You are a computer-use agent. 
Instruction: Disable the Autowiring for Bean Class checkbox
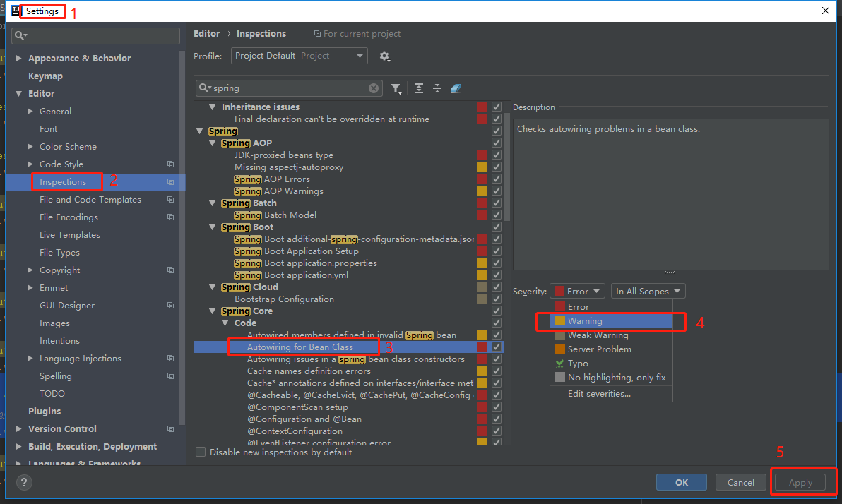[x=497, y=347]
